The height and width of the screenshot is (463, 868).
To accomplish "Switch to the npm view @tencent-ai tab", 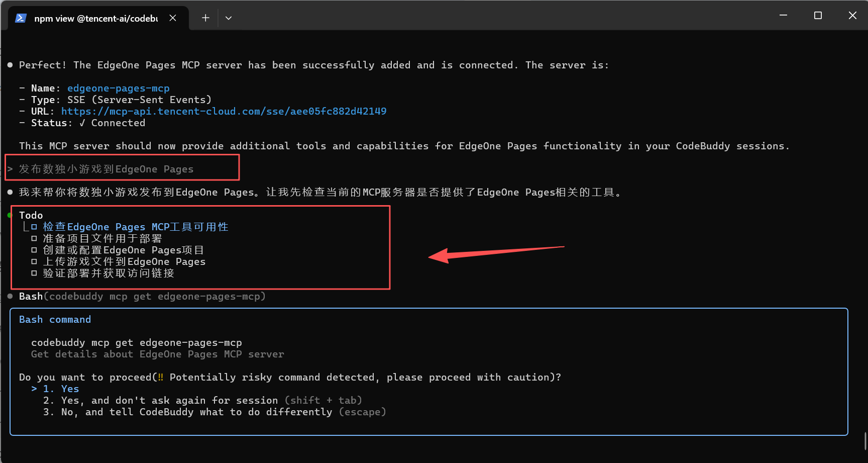I will point(95,19).
